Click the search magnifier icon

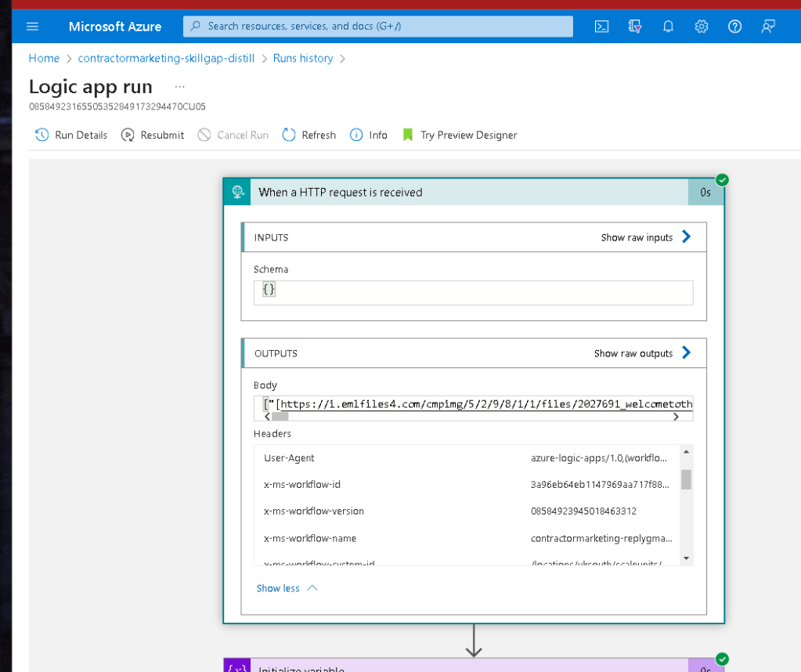pyautogui.click(x=195, y=26)
